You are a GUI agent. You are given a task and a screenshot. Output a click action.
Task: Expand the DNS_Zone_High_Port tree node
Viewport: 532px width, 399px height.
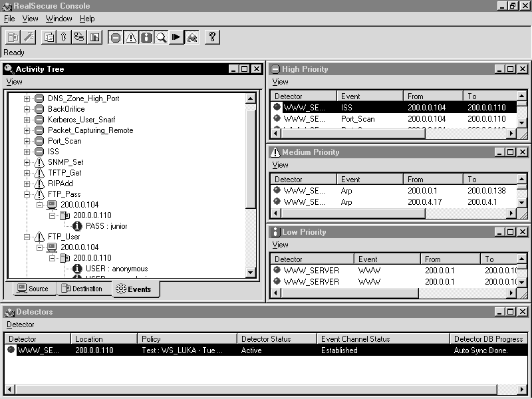pyautogui.click(x=27, y=98)
